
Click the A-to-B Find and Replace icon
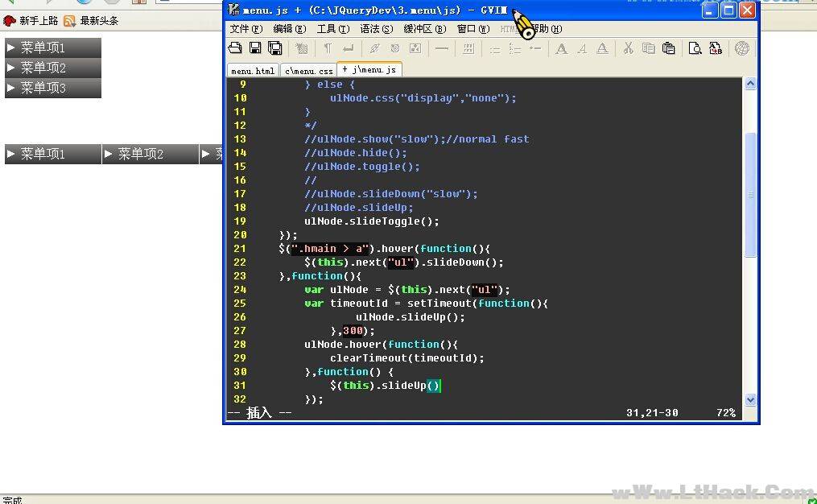tap(716, 49)
